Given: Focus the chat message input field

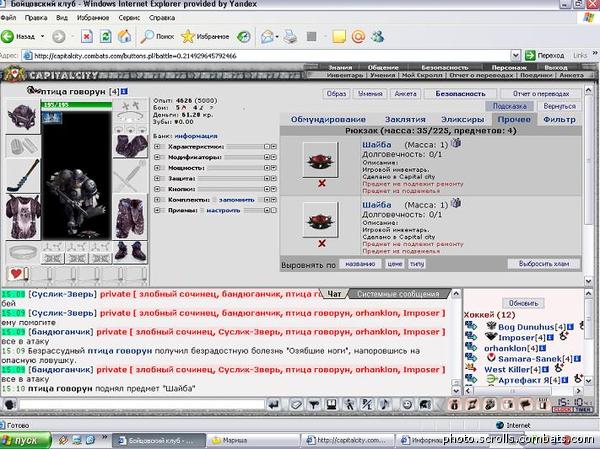Looking at the screenshot, I should [142, 405].
